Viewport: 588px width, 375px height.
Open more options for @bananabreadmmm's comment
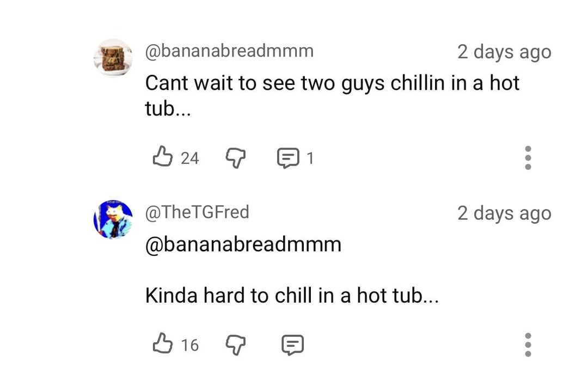[x=527, y=158]
